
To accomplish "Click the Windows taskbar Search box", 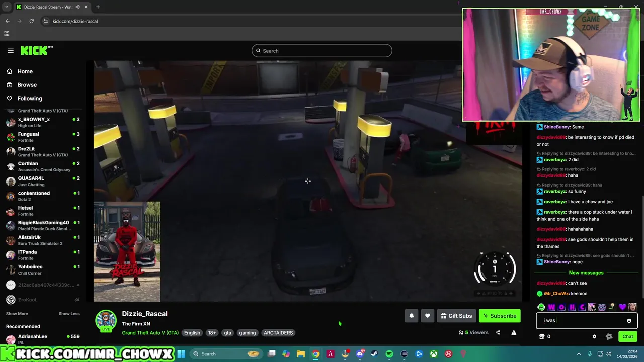I will click(227, 354).
